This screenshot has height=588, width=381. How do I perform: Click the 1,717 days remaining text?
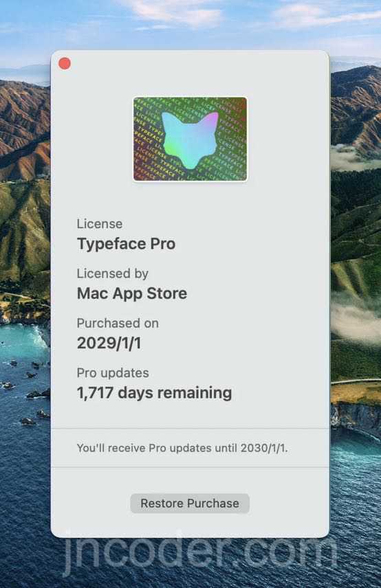154,393
